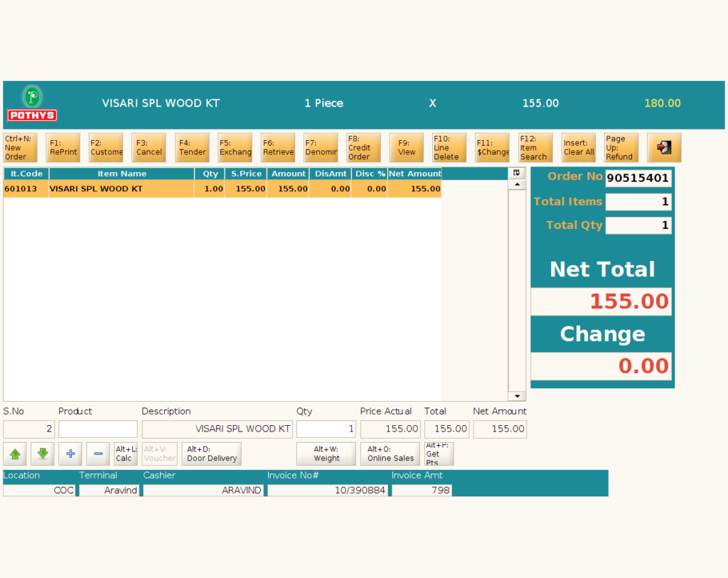This screenshot has height=578, width=728.
Task: Click the Total Qty field
Action: point(638,225)
